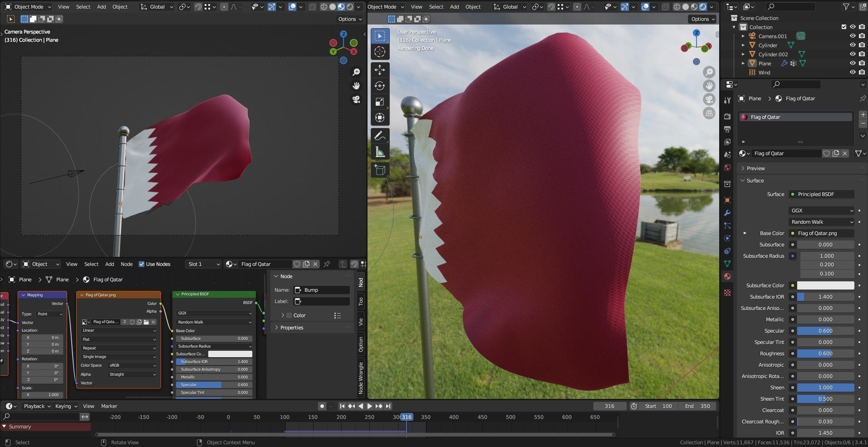Toggle snapping magnet in right viewport header
The width and height of the screenshot is (868, 447).
point(552,7)
